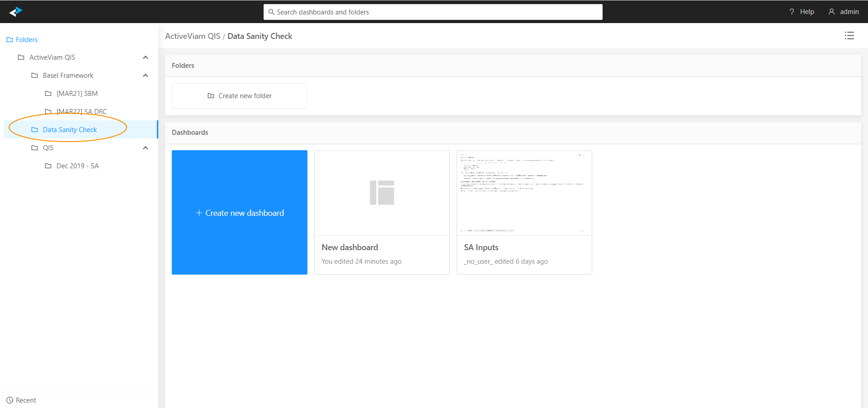
Task: Open the New dashboard thumbnail
Action: click(x=382, y=193)
